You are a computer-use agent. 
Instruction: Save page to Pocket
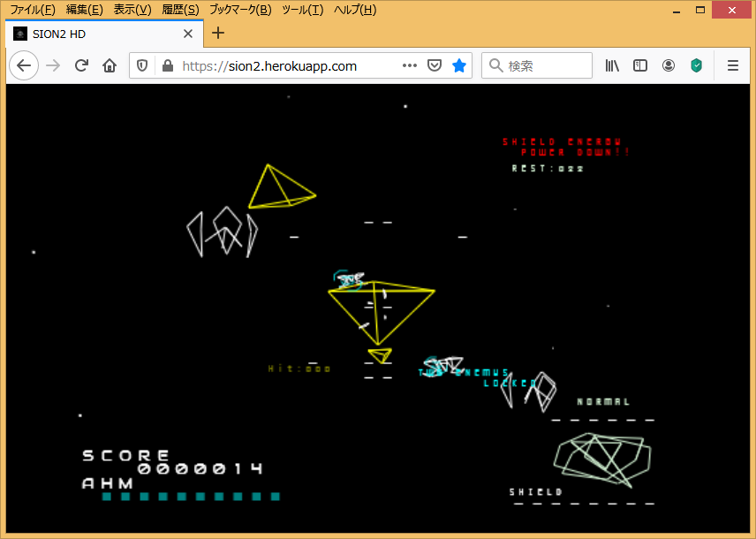coord(435,65)
